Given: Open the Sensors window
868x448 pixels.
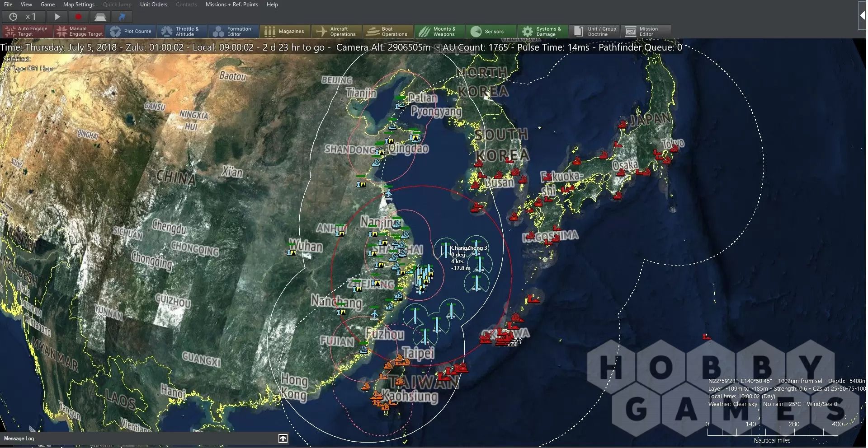Looking at the screenshot, I should pos(491,31).
